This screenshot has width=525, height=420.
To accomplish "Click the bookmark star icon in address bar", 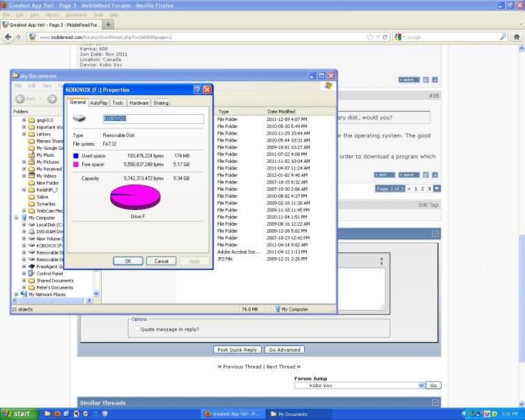I will [370, 37].
